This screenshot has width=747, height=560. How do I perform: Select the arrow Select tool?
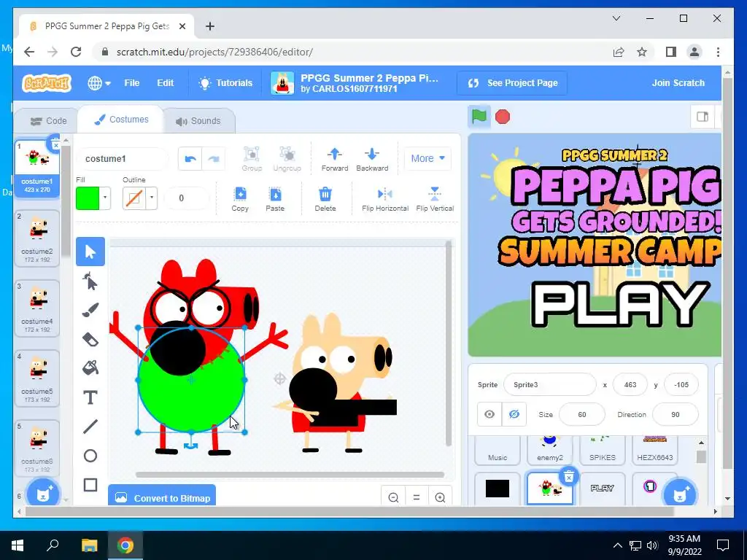(x=90, y=252)
